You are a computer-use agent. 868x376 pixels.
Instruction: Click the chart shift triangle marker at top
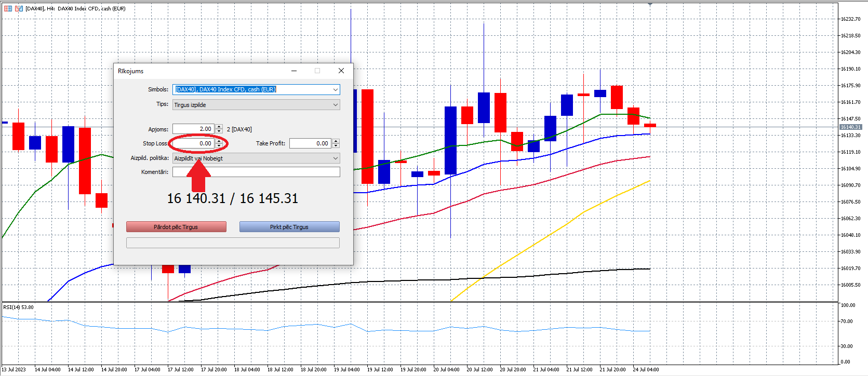[650, 4]
